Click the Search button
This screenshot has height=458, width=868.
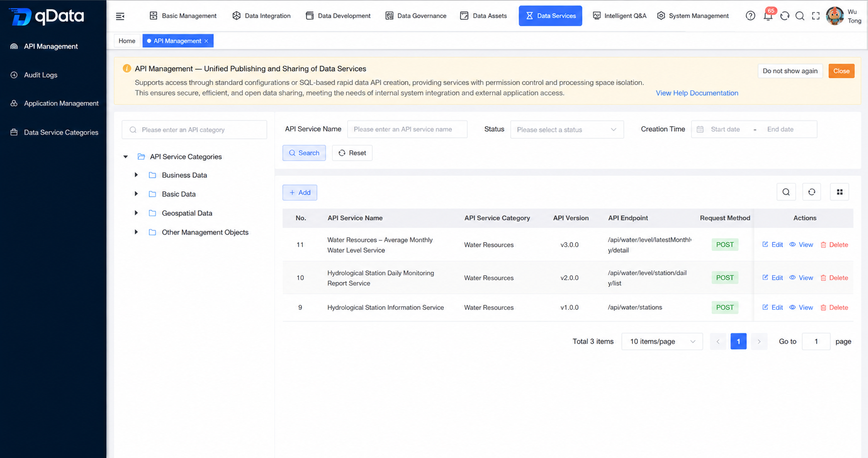304,153
